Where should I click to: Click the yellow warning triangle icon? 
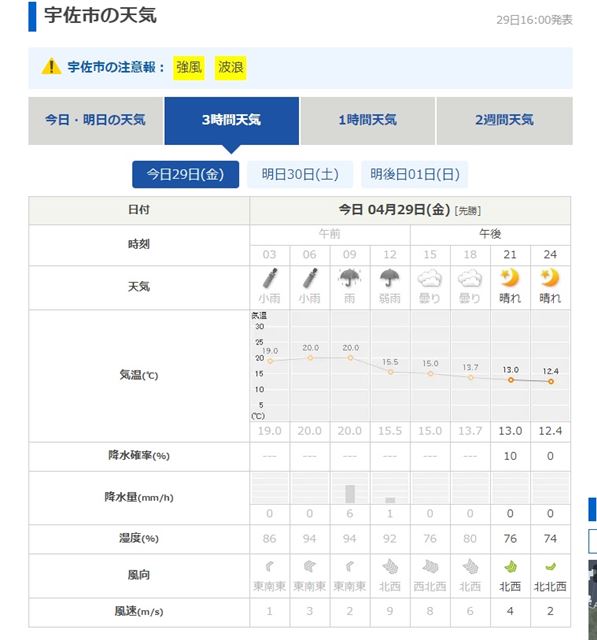coord(51,67)
